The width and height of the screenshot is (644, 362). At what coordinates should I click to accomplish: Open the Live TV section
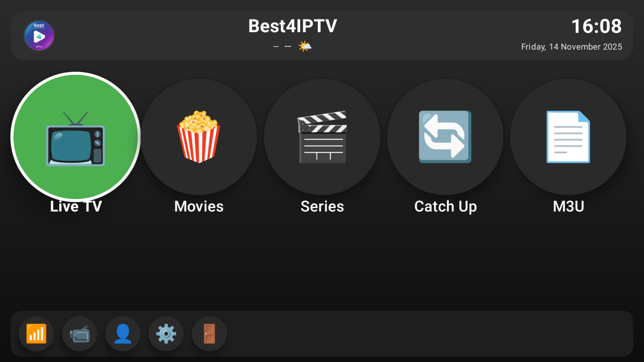(75, 137)
